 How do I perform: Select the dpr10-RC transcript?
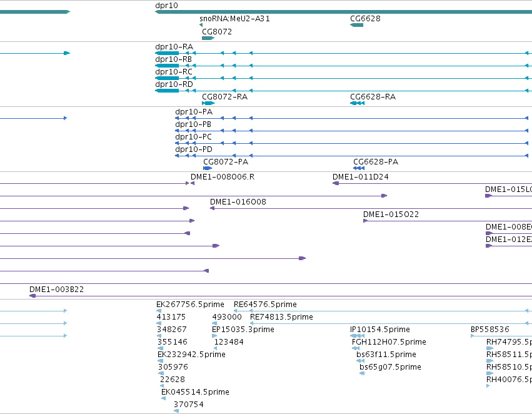[343, 78]
